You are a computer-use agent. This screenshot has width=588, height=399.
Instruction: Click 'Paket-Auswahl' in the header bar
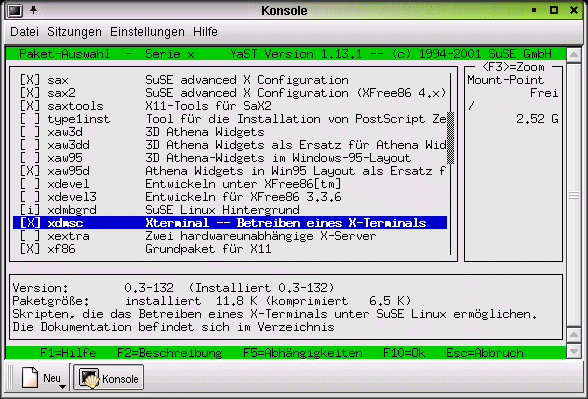pos(64,54)
